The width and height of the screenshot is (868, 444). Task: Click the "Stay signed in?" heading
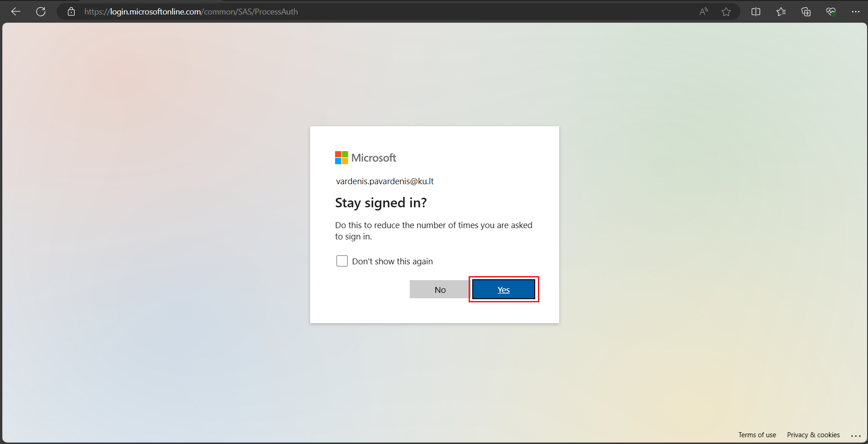tap(381, 203)
